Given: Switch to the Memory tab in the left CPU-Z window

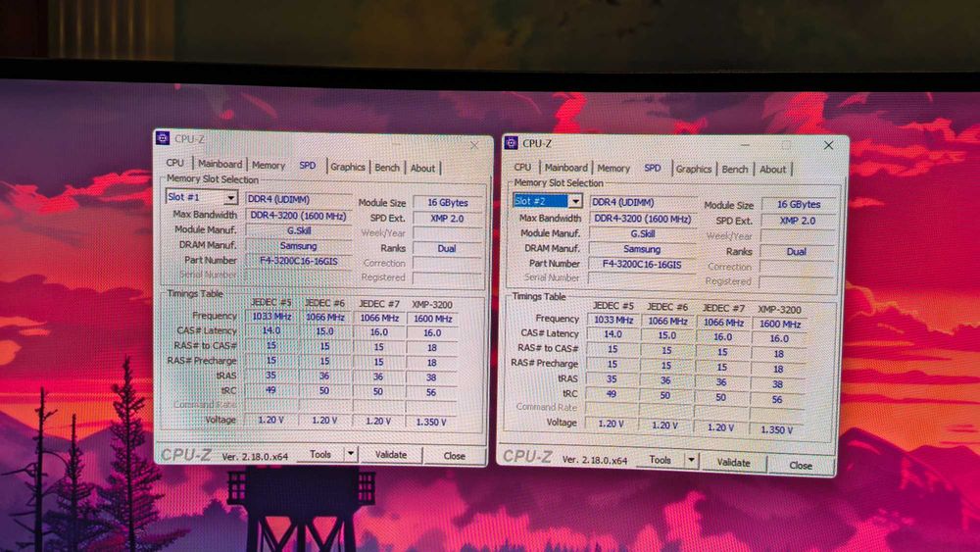Looking at the screenshot, I should 269,165.
